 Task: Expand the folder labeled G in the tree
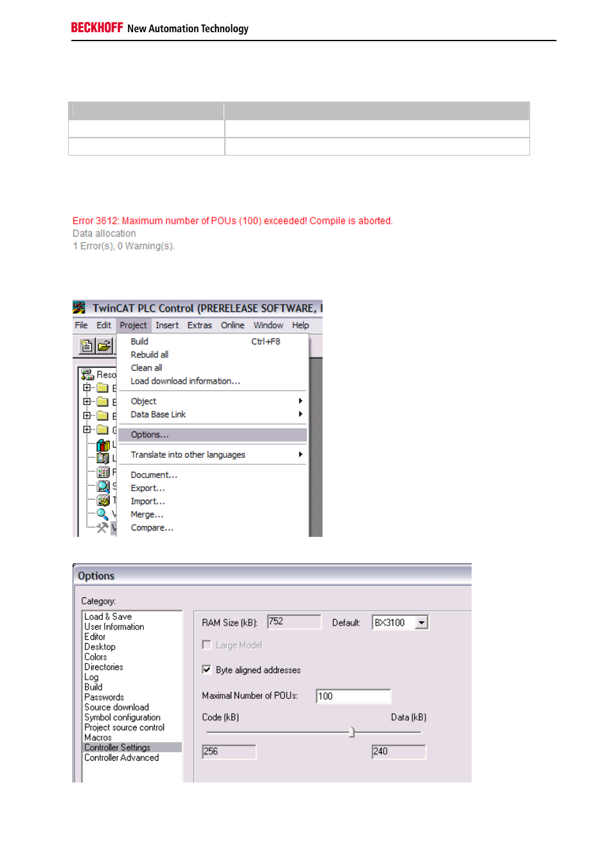(87, 429)
